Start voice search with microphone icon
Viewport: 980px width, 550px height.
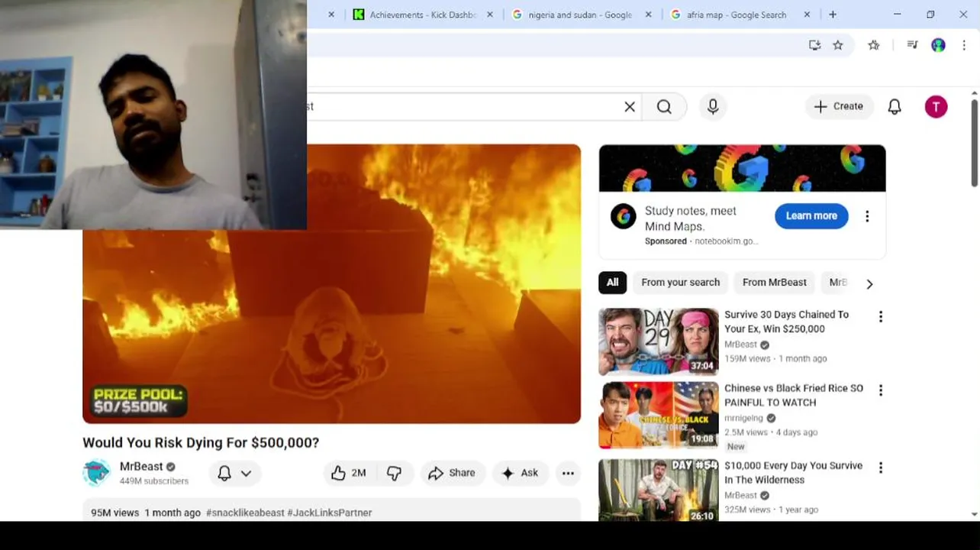pyautogui.click(x=713, y=107)
